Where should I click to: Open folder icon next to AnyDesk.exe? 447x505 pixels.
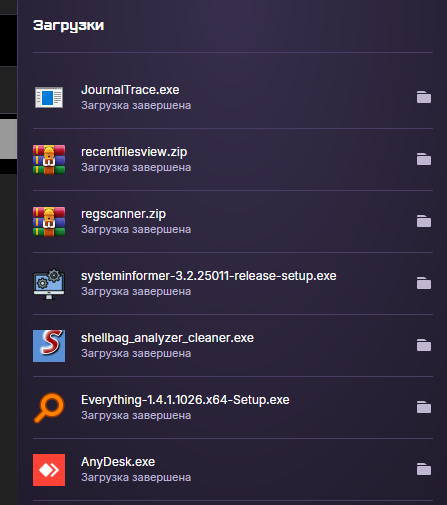coord(424,469)
